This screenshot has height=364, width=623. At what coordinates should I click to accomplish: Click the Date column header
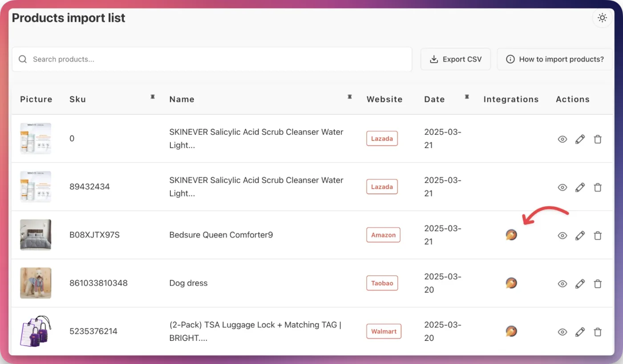434,99
